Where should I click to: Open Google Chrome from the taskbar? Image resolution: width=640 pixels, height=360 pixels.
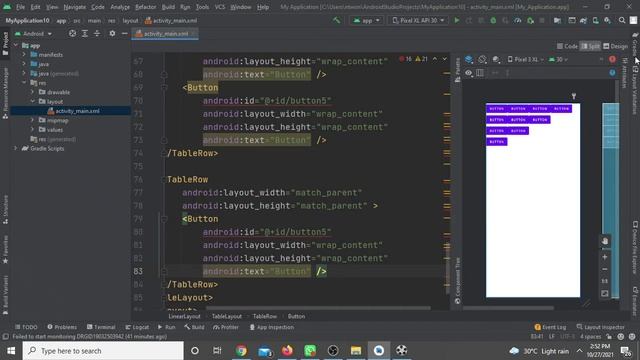click(241, 350)
